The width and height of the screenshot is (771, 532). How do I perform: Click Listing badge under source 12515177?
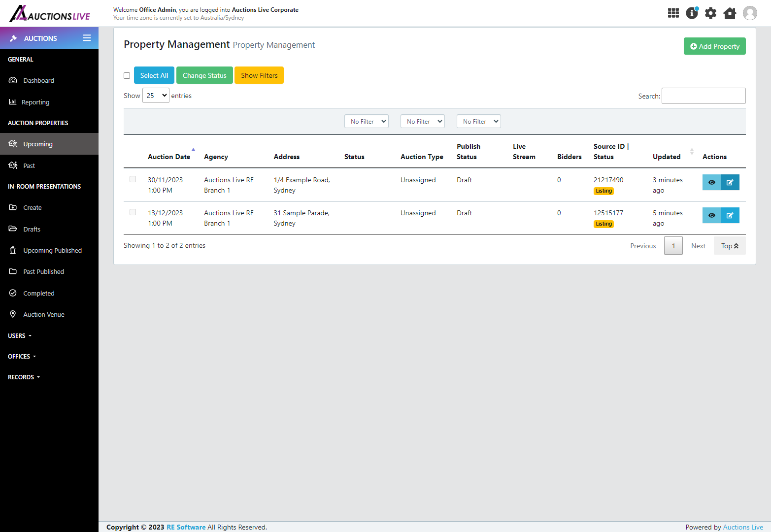tap(603, 224)
